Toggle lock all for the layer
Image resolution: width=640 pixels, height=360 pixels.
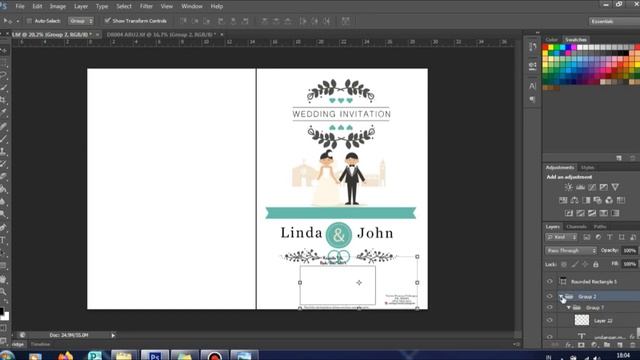[x=596, y=264]
